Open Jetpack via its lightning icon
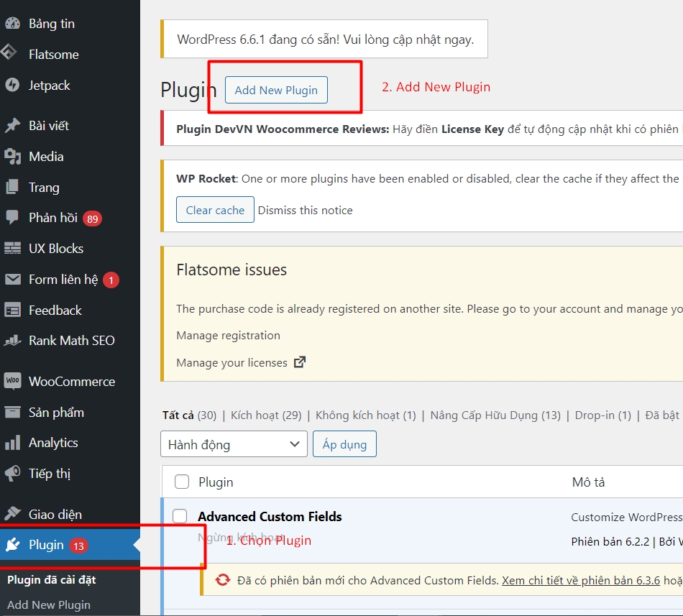The image size is (683, 616). [12, 85]
